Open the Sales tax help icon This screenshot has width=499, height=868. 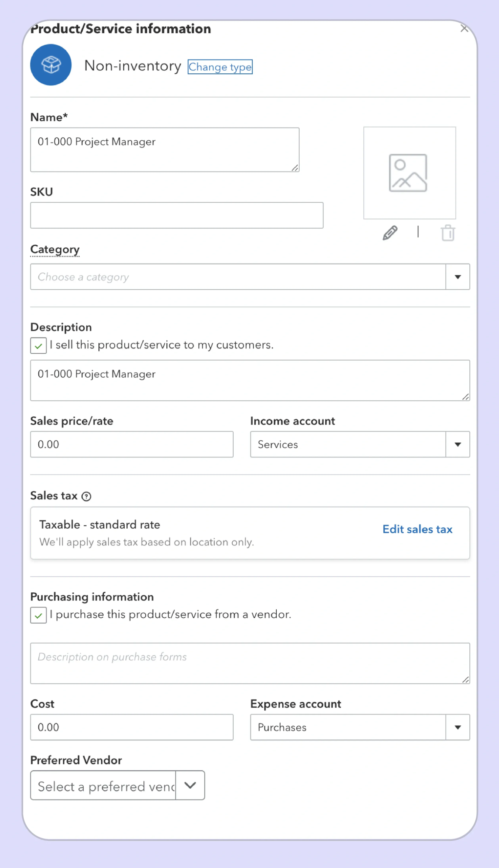tap(86, 496)
